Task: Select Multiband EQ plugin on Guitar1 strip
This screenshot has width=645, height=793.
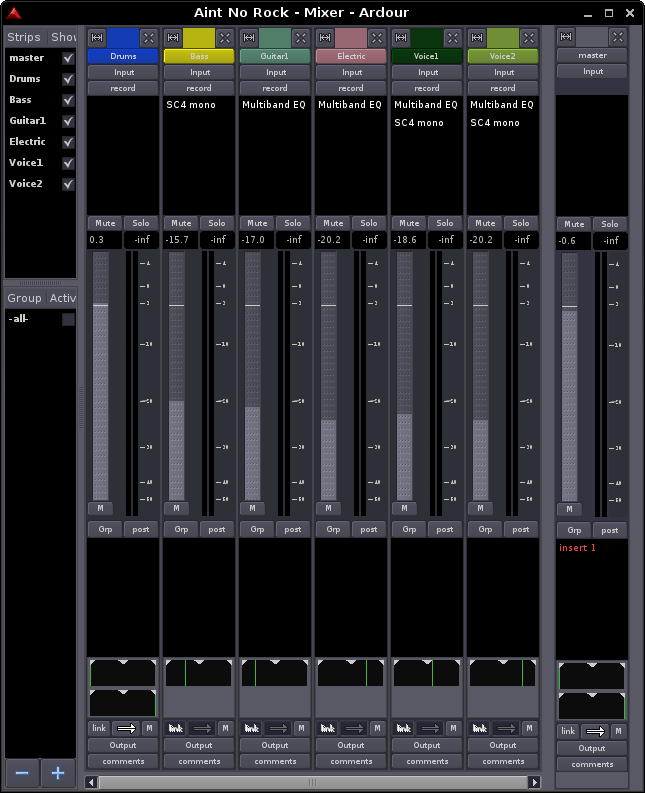Action: (x=274, y=105)
